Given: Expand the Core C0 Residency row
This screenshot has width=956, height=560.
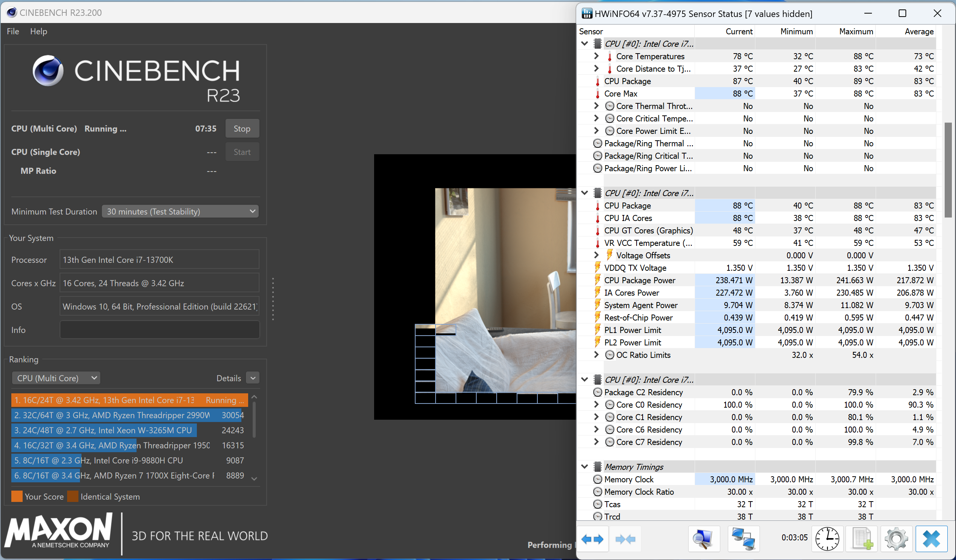Looking at the screenshot, I should (596, 404).
